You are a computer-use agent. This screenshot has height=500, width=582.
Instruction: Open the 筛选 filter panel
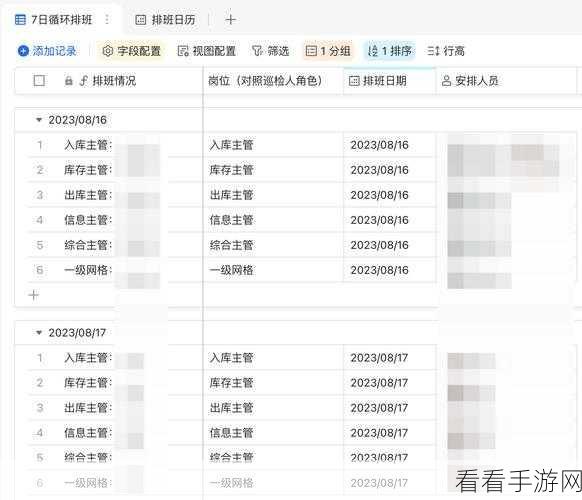pyautogui.click(x=270, y=51)
